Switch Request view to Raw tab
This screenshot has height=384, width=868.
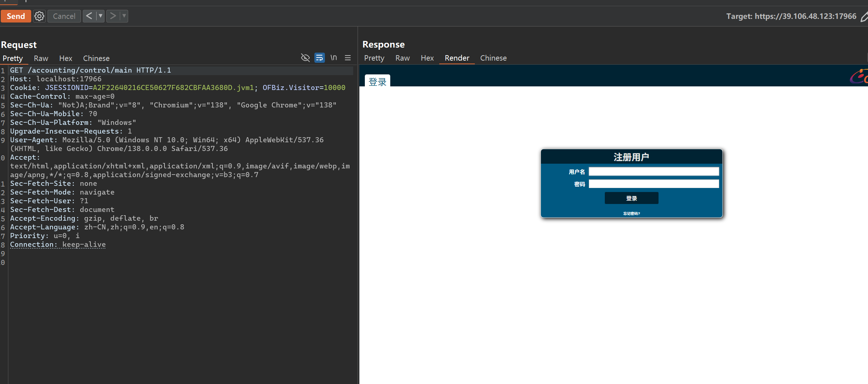(41, 58)
